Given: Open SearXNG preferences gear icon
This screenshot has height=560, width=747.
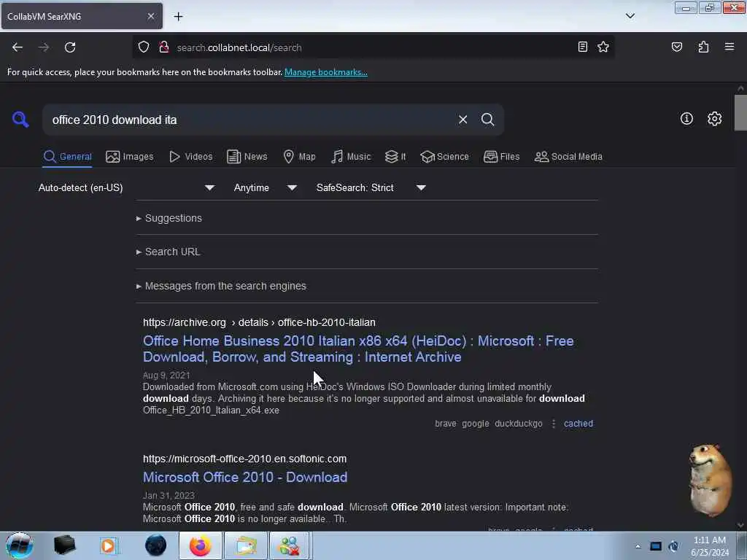Looking at the screenshot, I should coord(714,119).
